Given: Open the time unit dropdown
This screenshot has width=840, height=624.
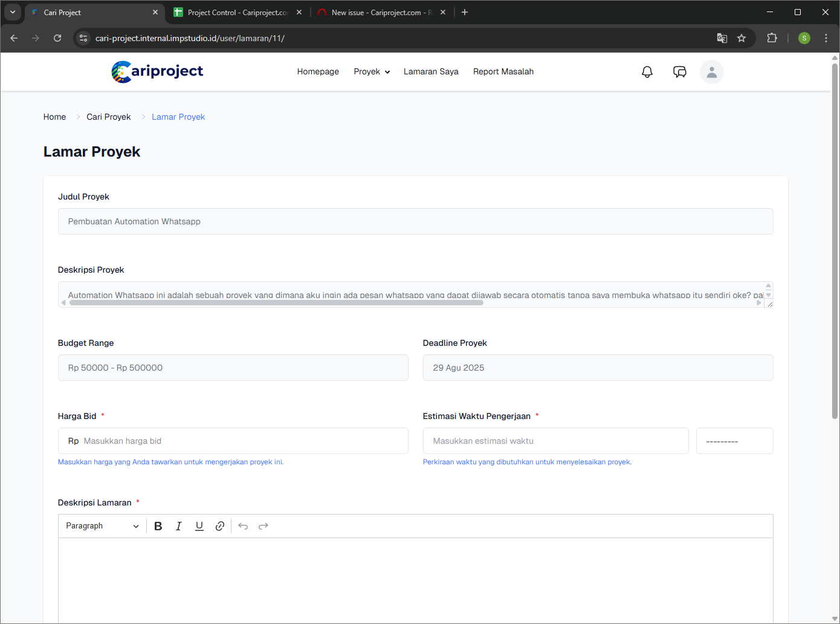Looking at the screenshot, I should pos(734,441).
